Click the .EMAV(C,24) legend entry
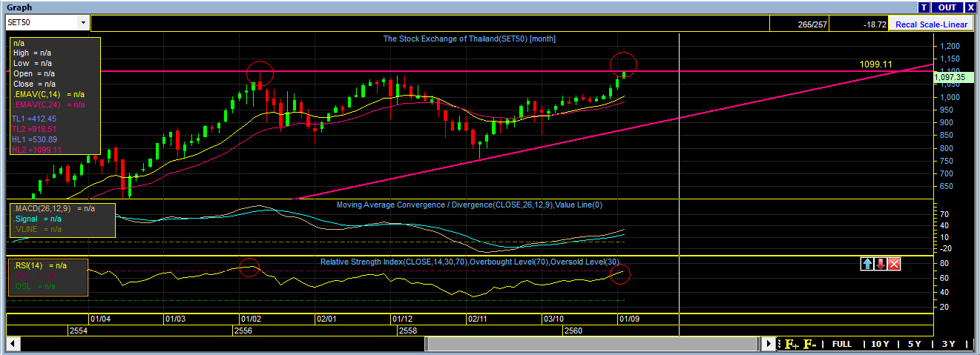The width and height of the screenshot is (980, 355). point(49,104)
